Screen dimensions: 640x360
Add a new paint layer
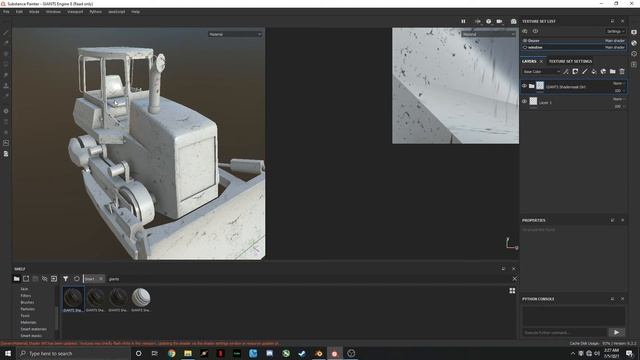(584, 71)
